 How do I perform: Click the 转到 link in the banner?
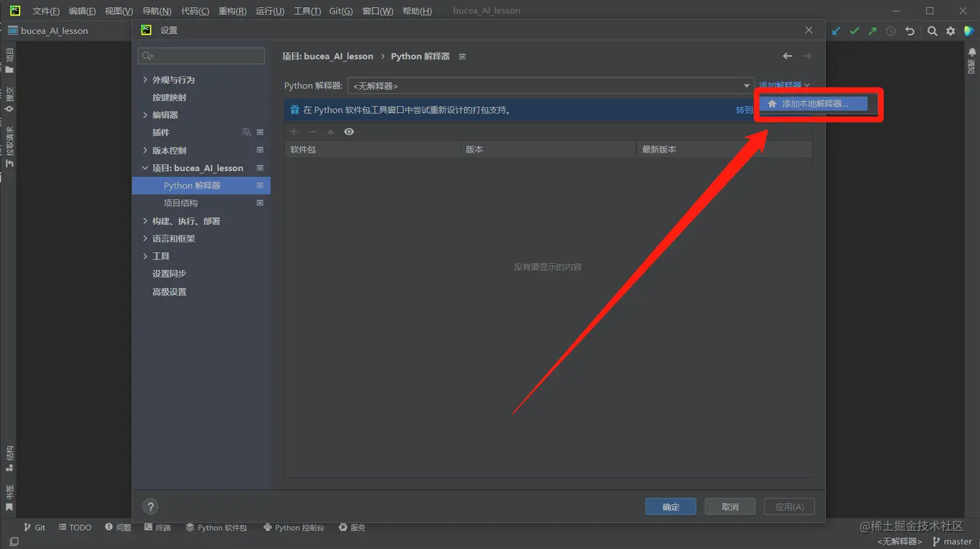[744, 110]
